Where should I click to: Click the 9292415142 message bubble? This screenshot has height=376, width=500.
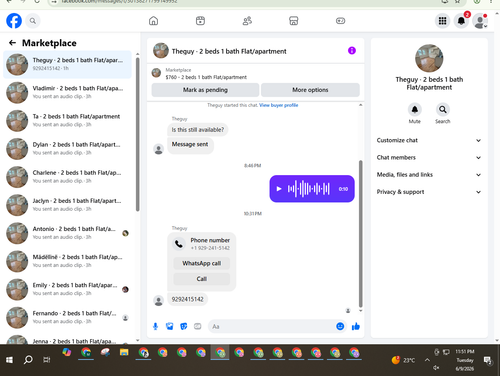[x=187, y=299]
